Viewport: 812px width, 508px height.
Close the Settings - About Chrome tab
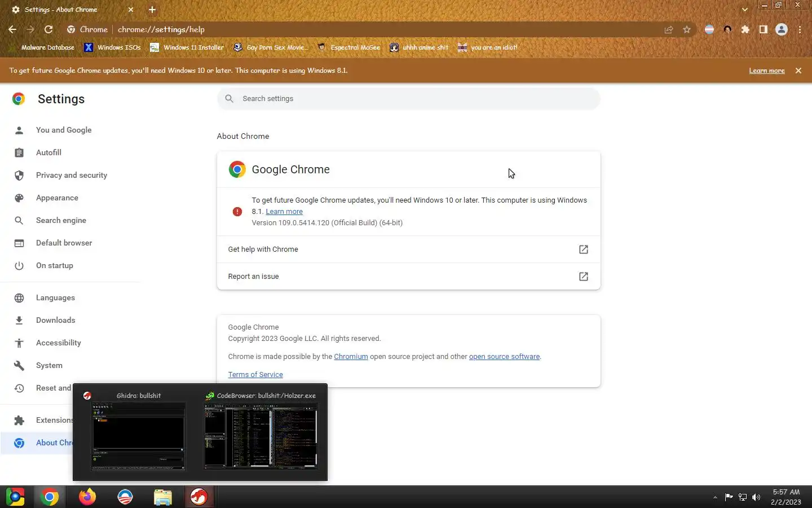[131, 10]
